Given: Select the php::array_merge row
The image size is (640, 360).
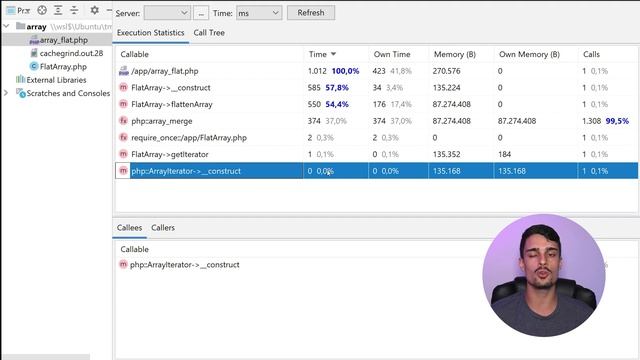Looking at the screenshot, I should (x=376, y=121).
